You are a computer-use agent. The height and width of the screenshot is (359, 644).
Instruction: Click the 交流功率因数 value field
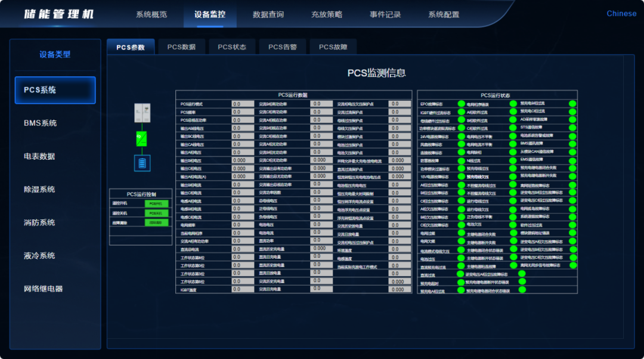click(x=321, y=192)
